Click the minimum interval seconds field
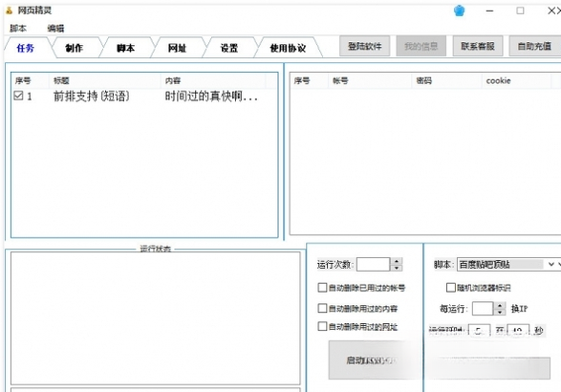The width and height of the screenshot is (561, 392). click(479, 331)
